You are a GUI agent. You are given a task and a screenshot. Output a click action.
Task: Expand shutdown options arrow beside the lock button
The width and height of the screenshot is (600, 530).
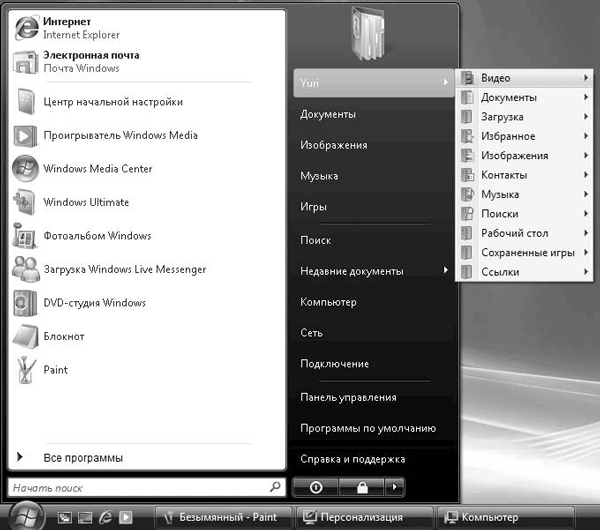[x=395, y=487]
